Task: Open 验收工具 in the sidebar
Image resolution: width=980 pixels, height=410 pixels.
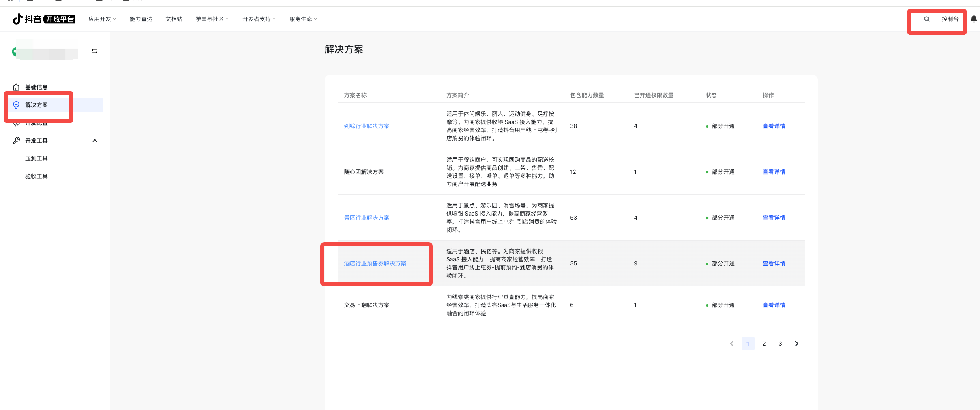Action: click(36, 176)
